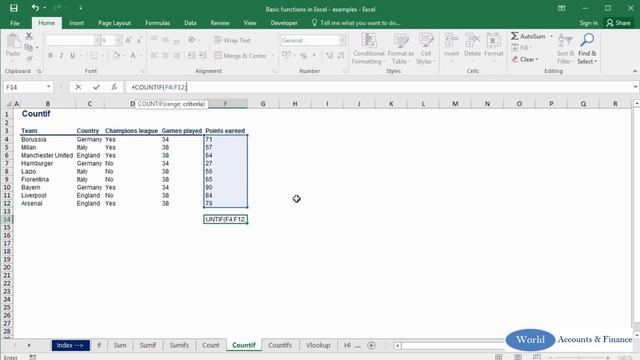Click the Select All corner button
Viewport: 640px width, 360px height.
coord(7,104)
